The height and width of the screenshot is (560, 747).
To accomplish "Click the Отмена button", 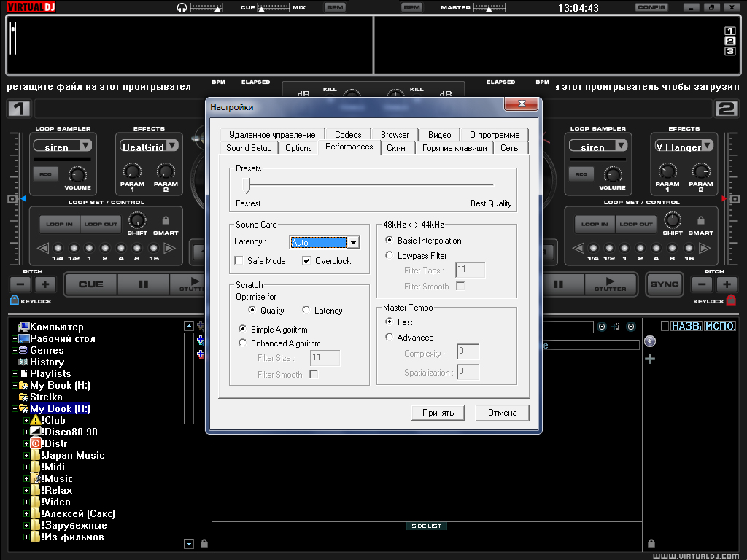I will click(x=502, y=413).
